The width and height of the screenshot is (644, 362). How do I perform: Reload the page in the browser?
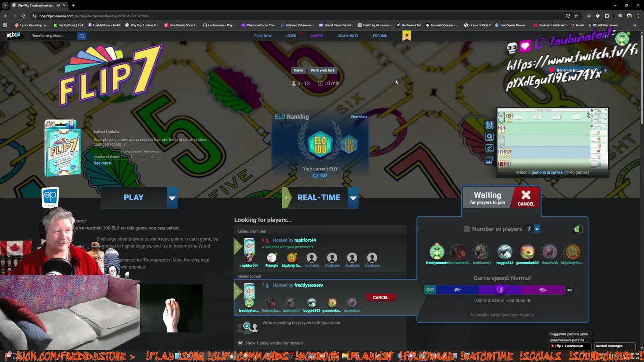click(23, 16)
